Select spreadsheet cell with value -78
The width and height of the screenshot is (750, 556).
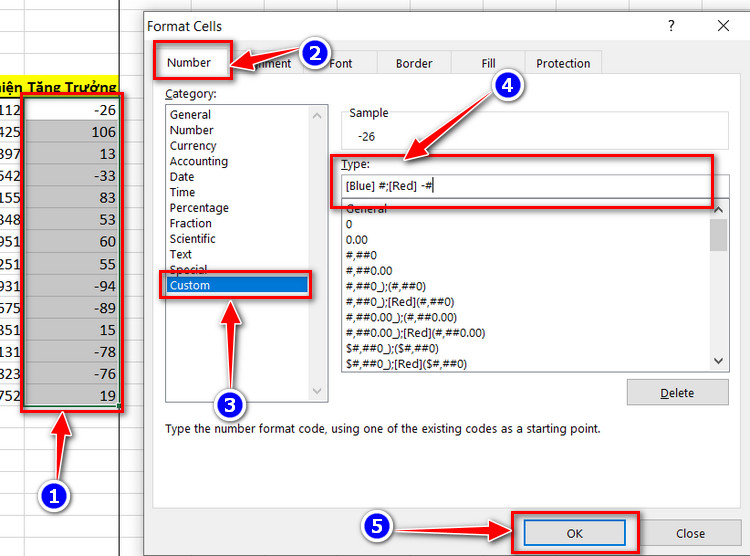pos(72,352)
